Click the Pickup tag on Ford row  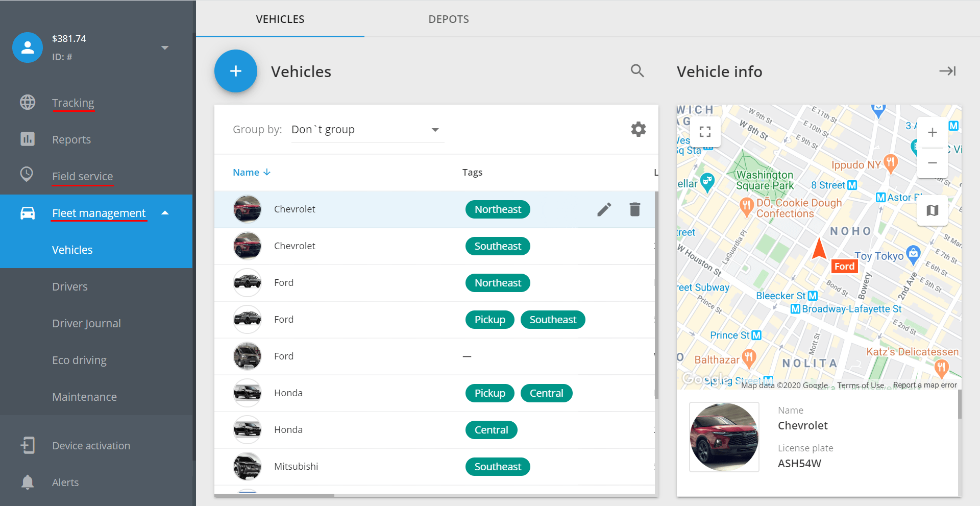pos(490,320)
